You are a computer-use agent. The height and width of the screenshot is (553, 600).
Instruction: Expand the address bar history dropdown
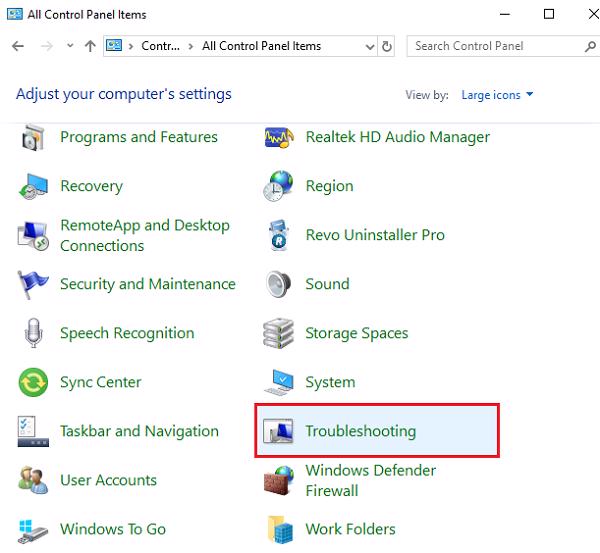click(x=370, y=47)
